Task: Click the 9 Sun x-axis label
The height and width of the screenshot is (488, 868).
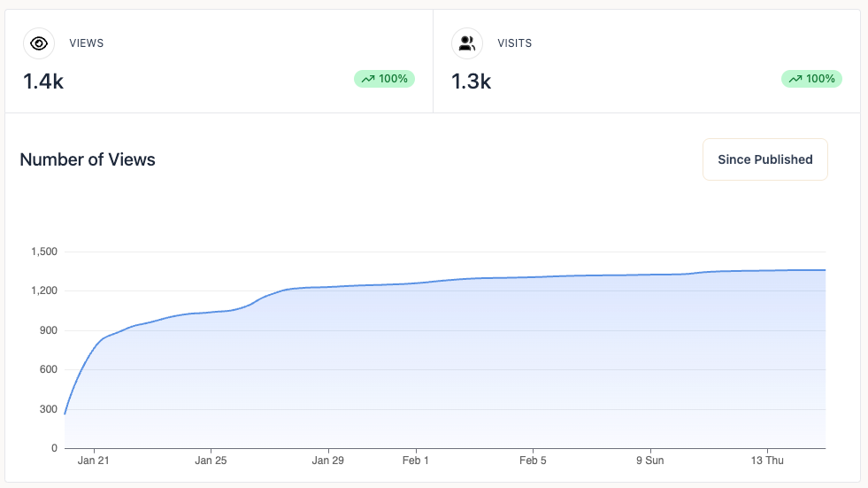Action: coord(649,461)
